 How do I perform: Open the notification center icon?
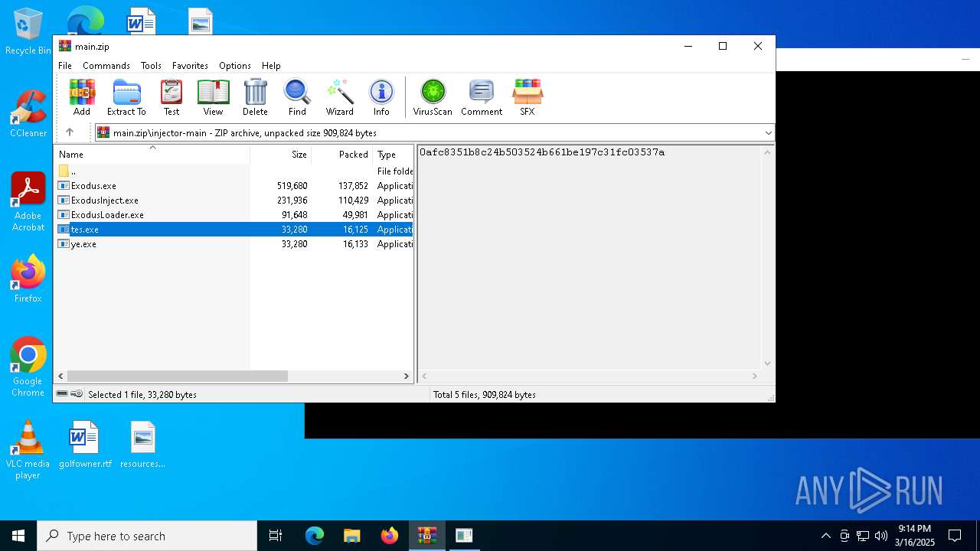pos(955,536)
